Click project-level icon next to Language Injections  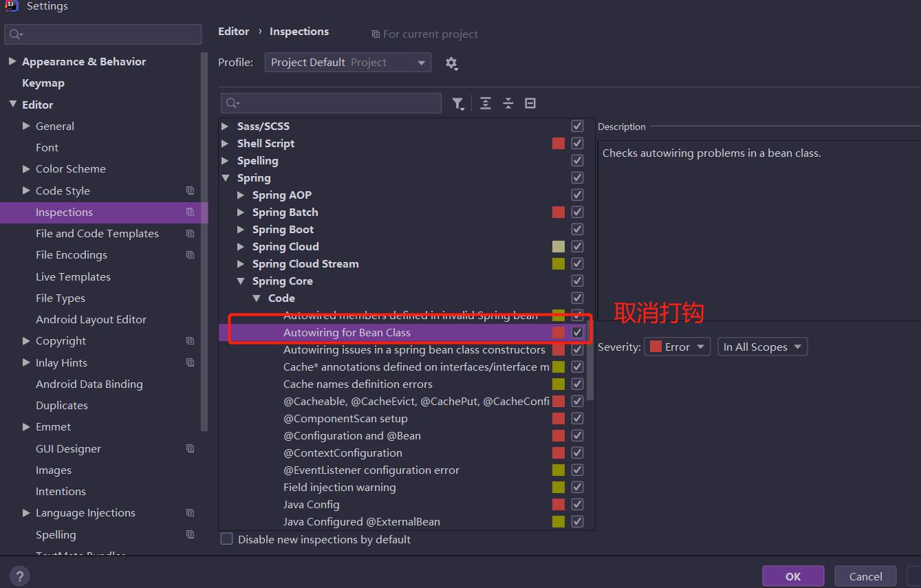tap(191, 513)
